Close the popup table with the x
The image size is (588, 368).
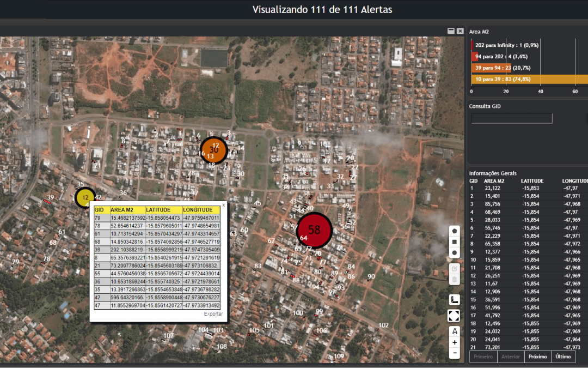(x=223, y=205)
